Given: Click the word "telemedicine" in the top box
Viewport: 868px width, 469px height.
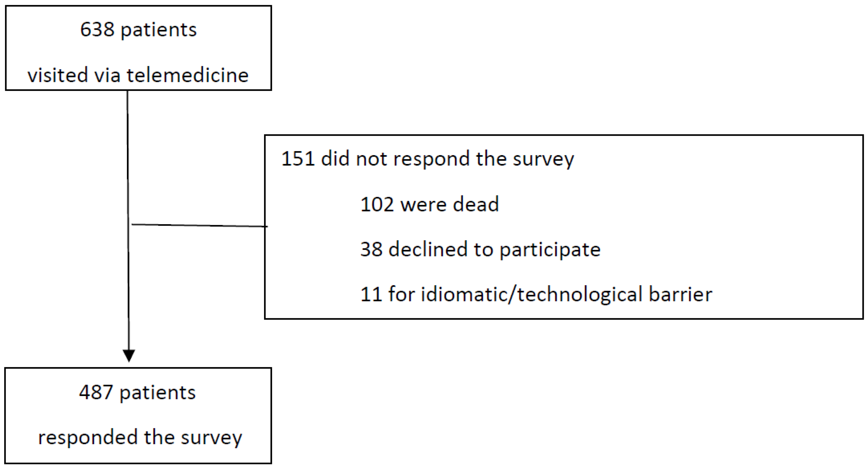Looking at the screenshot, I should tap(188, 75).
